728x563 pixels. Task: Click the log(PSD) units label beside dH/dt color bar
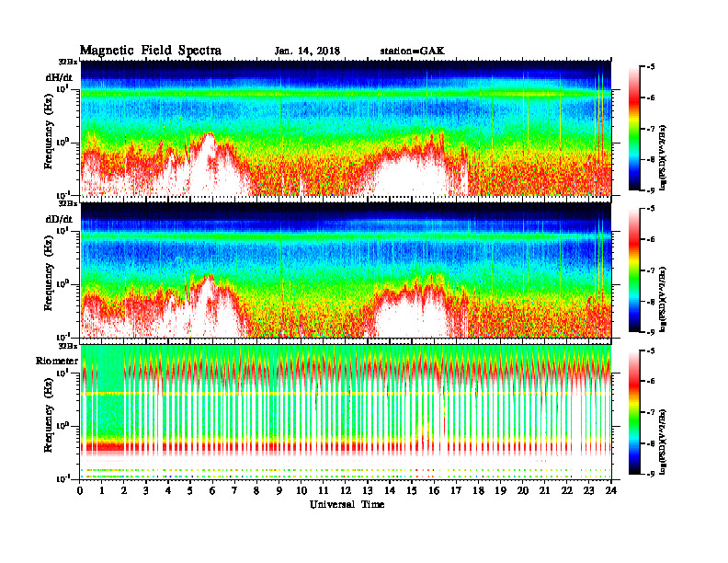tap(663, 157)
